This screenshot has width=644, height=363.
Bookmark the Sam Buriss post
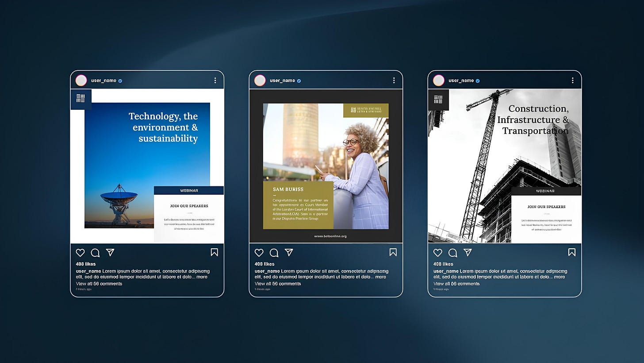(393, 252)
